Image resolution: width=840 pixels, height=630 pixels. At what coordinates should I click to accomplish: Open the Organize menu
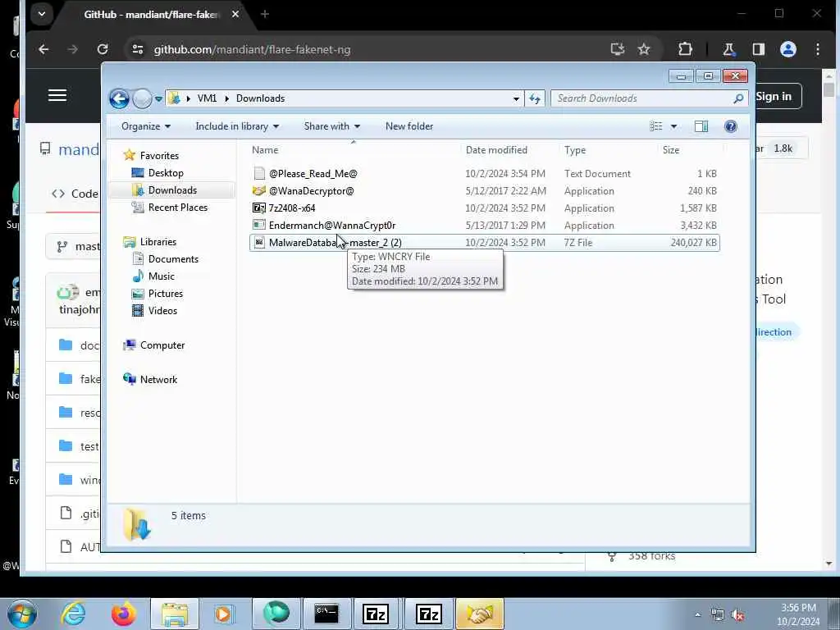(x=146, y=126)
